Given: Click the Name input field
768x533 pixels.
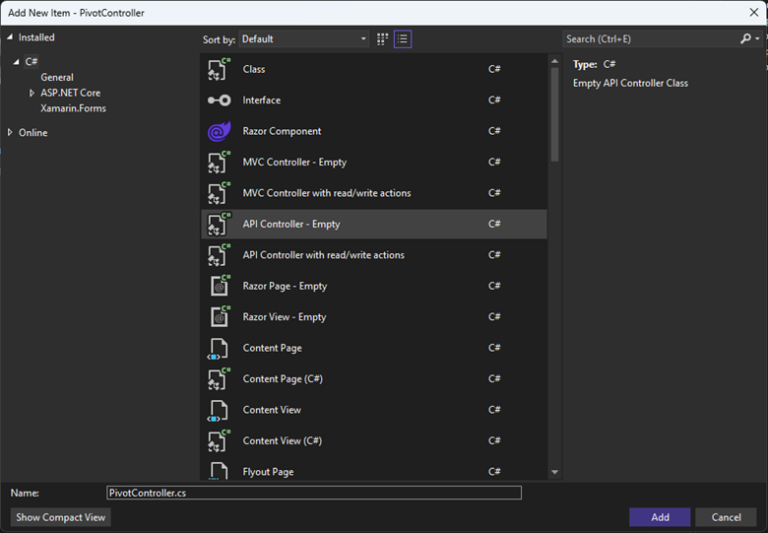Looking at the screenshot, I should click(x=313, y=493).
